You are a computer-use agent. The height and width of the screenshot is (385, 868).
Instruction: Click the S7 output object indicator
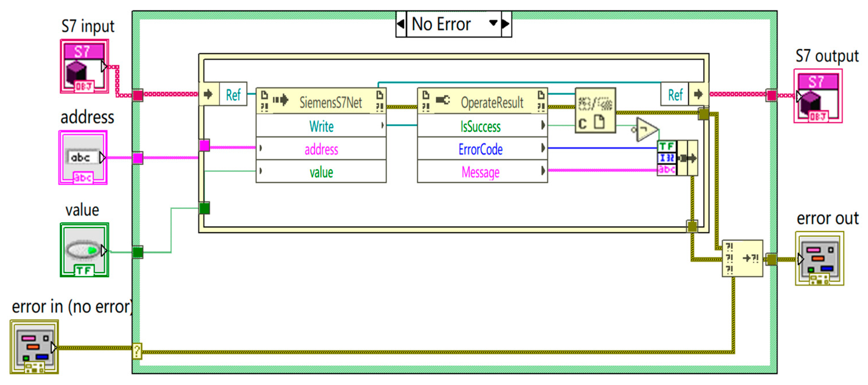(817, 96)
